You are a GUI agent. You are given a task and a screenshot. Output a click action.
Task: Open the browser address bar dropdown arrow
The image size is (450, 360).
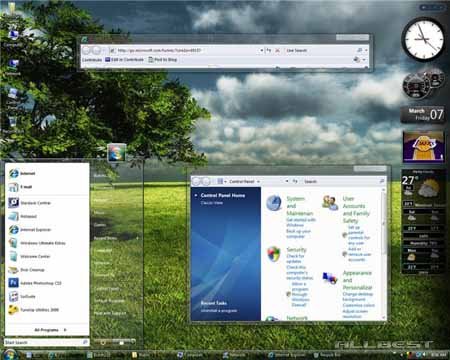261,51
